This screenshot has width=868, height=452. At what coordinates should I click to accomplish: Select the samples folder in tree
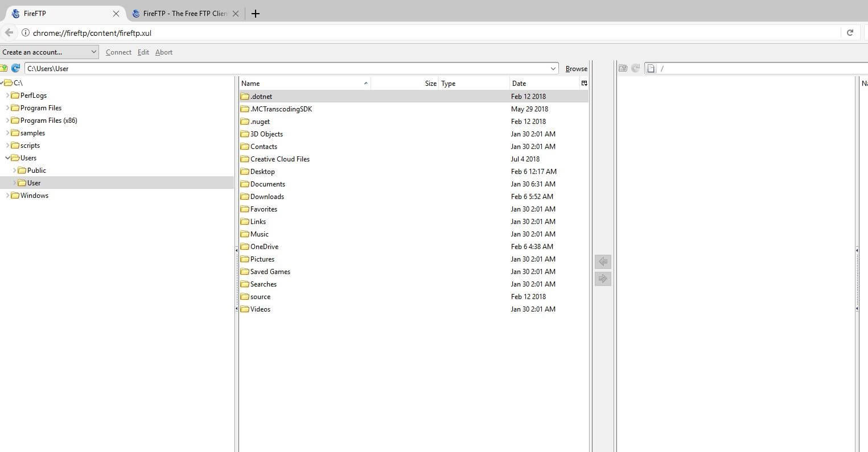pyautogui.click(x=32, y=132)
